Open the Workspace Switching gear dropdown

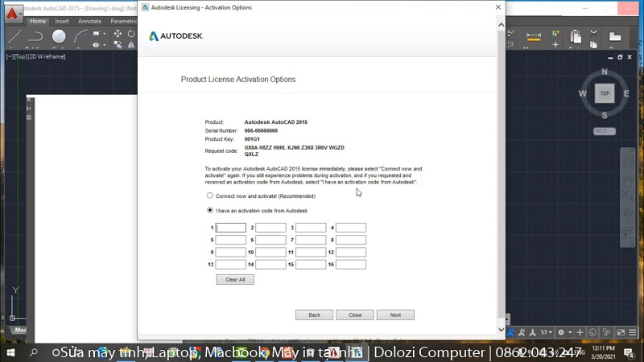tap(563, 332)
